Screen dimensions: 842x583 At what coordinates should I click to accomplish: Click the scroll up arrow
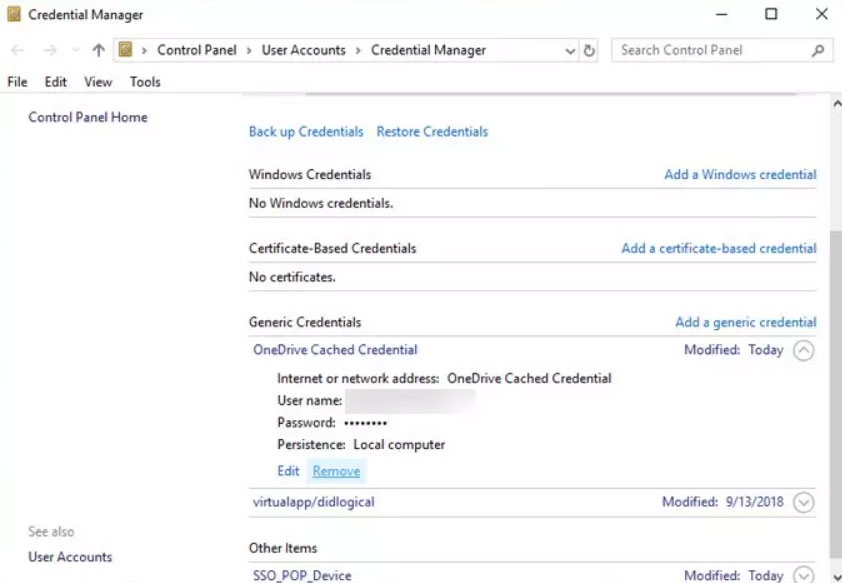(837, 104)
